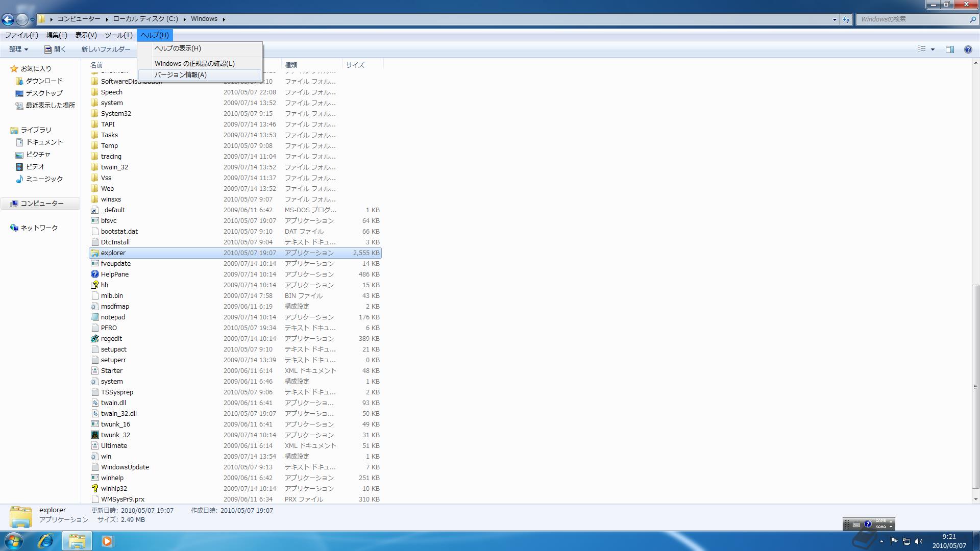The height and width of the screenshot is (551, 980).
Task: Click the vertical scrollbar thumb
Action: point(975,386)
